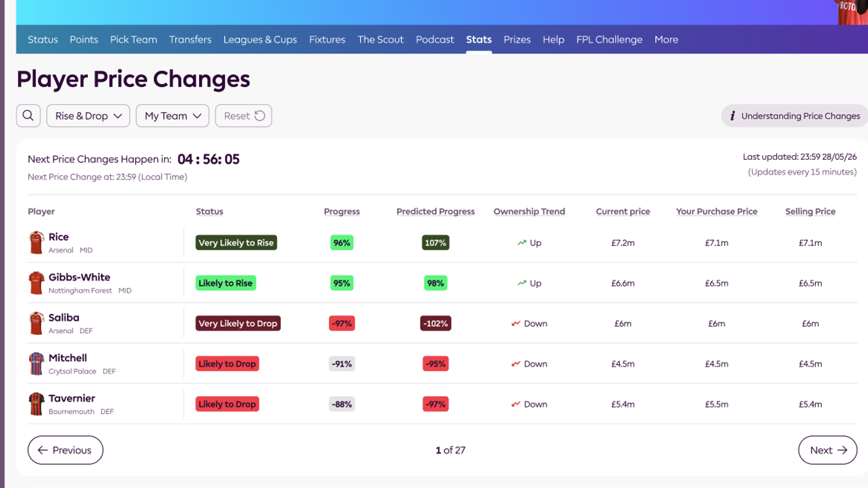
Task: Click the left arrow icon in Previous
Action: 43,450
